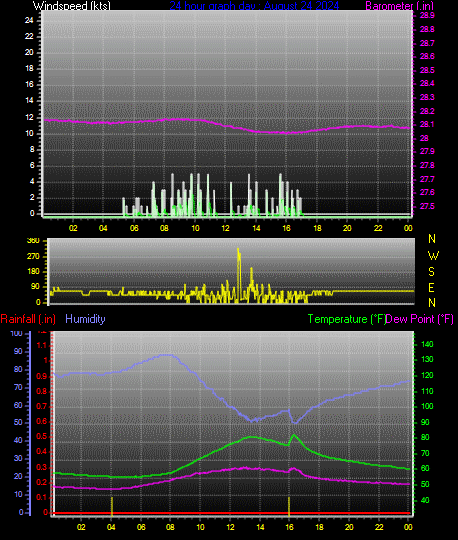Click the 0.5 rainfall axis value
Viewport: 458px width, 540px height.
pyautogui.click(x=42, y=437)
